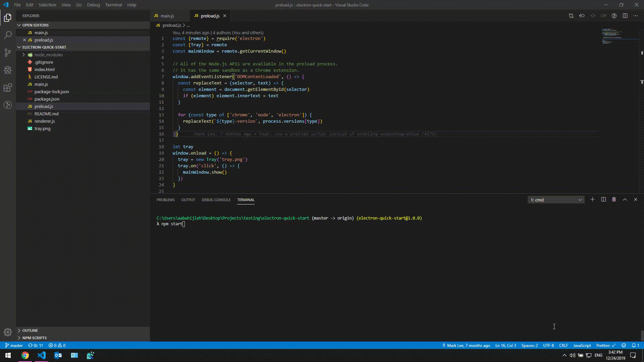Image resolution: width=644 pixels, height=362 pixels.
Task: Click the clock and date in taskbar
Action: click(x=615, y=355)
